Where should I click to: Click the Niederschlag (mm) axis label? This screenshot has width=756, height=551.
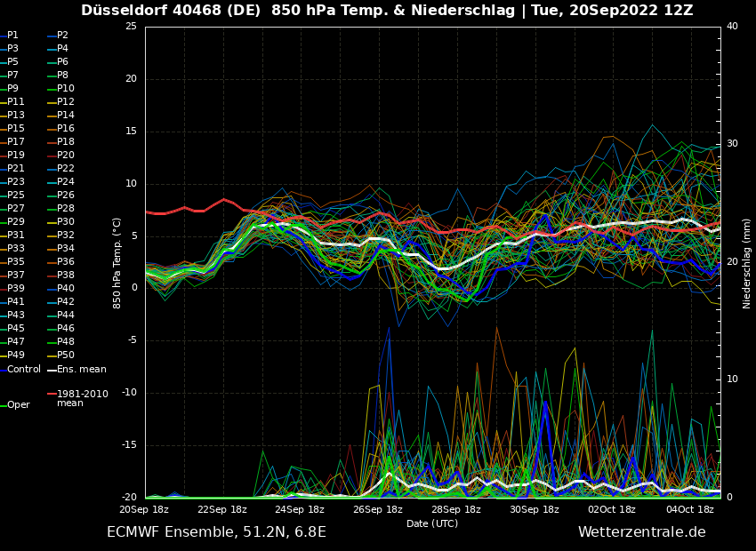pos(747,263)
